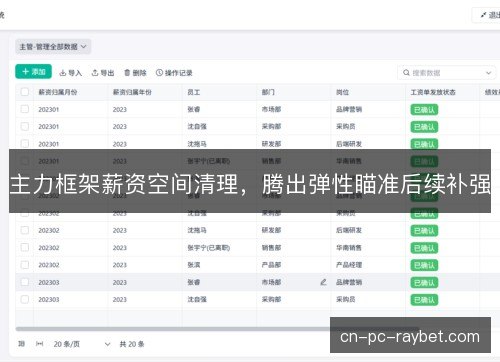Screen dimensions: 500x362
Task: Click the pencil edit icon in 202303 市场部 row
Action: (x=323, y=282)
